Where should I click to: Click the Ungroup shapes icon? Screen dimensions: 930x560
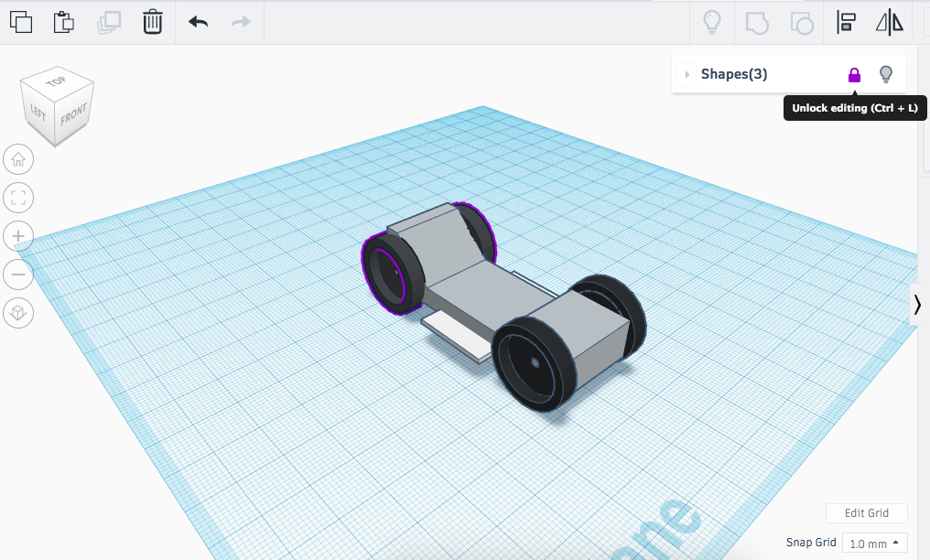click(802, 23)
